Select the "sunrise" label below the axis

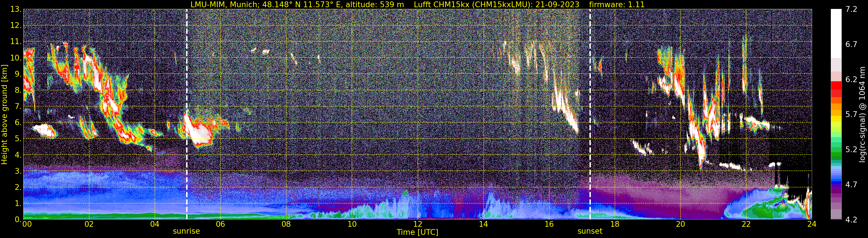(x=186, y=231)
